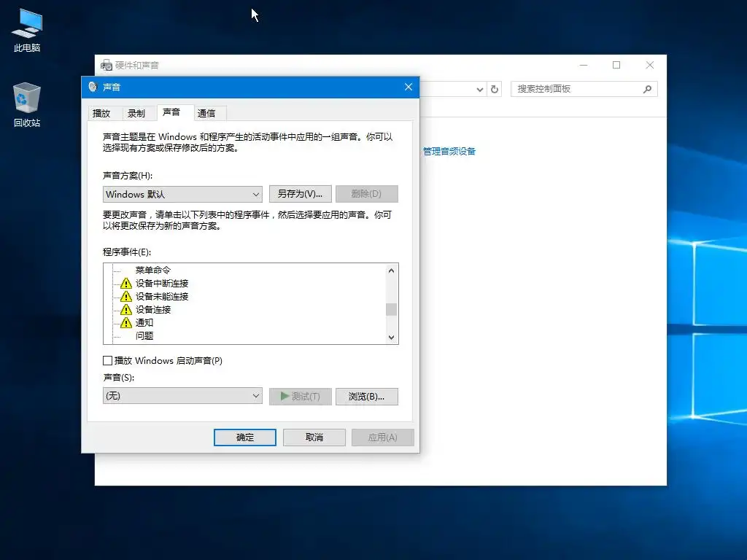Open the 声音(S) (无) dropdown
Image resolution: width=747 pixels, height=560 pixels.
pos(182,396)
